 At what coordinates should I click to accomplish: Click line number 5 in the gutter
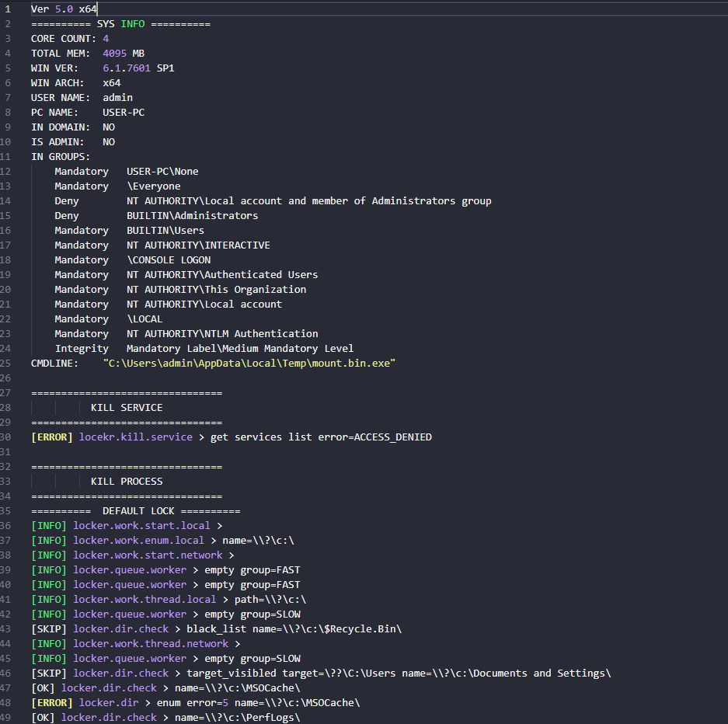point(8,68)
